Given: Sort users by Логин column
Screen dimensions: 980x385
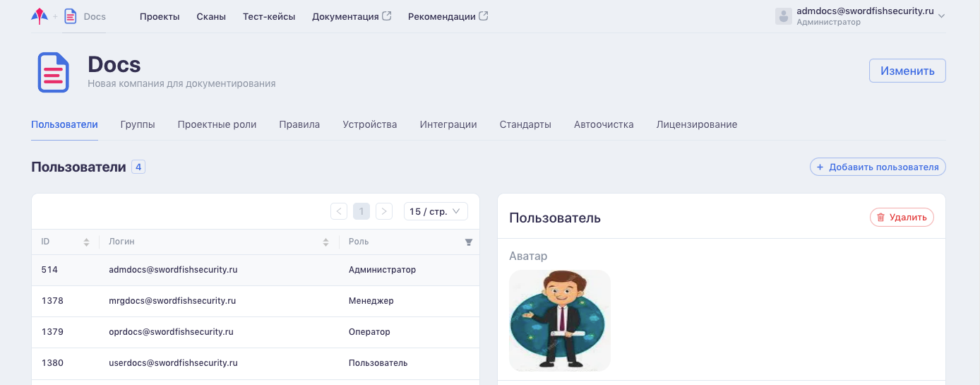Looking at the screenshot, I should point(325,242).
